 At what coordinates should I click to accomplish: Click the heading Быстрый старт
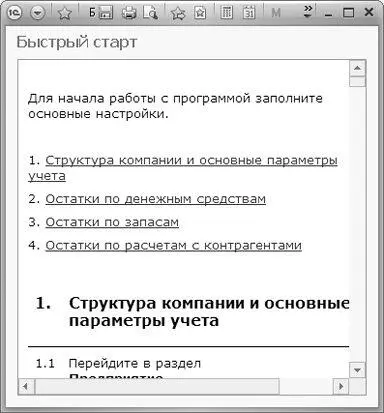77,43
